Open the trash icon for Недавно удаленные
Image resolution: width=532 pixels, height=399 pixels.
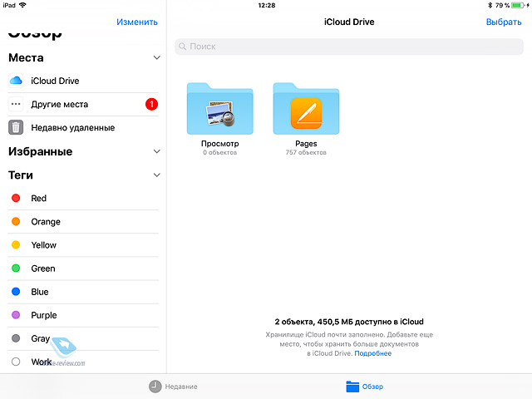(16, 127)
